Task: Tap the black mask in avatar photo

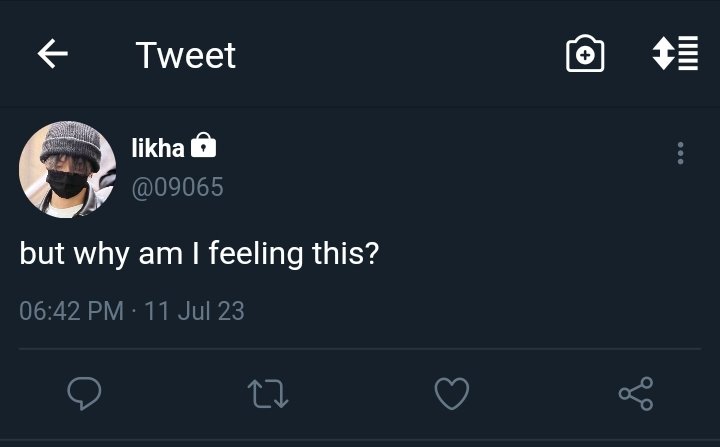Action: point(68,184)
